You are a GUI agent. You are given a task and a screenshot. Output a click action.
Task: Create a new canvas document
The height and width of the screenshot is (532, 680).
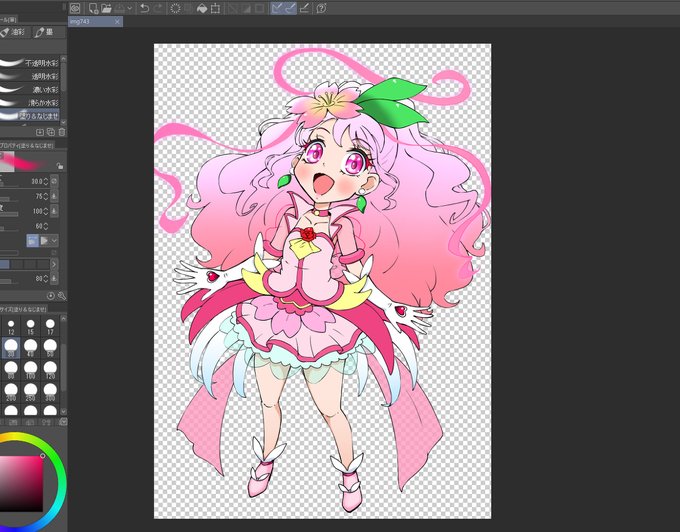coord(93,8)
